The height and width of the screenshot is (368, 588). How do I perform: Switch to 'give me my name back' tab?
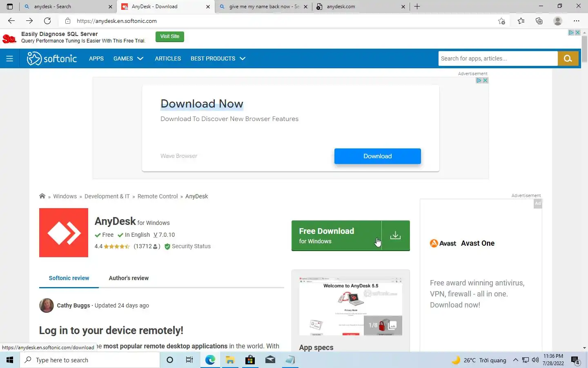264,7
